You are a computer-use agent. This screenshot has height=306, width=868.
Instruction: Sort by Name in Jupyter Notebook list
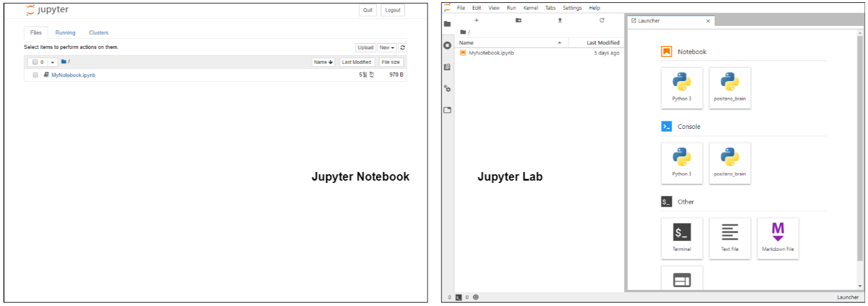323,62
